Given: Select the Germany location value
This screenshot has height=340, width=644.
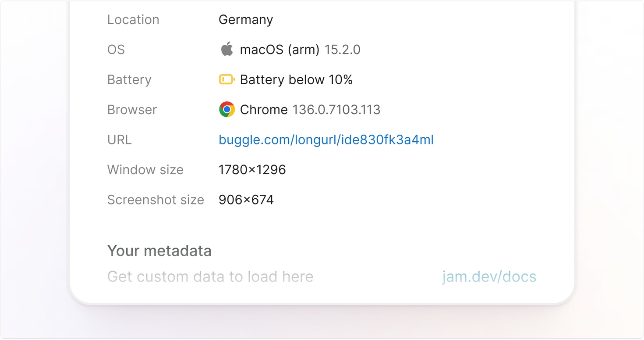Looking at the screenshot, I should [245, 20].
